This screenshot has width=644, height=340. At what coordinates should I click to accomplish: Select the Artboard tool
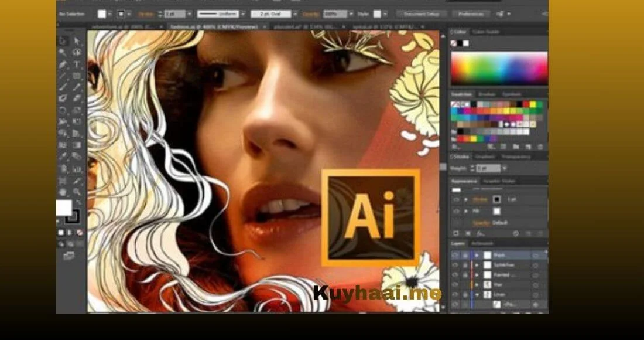(x=63, y=181)
